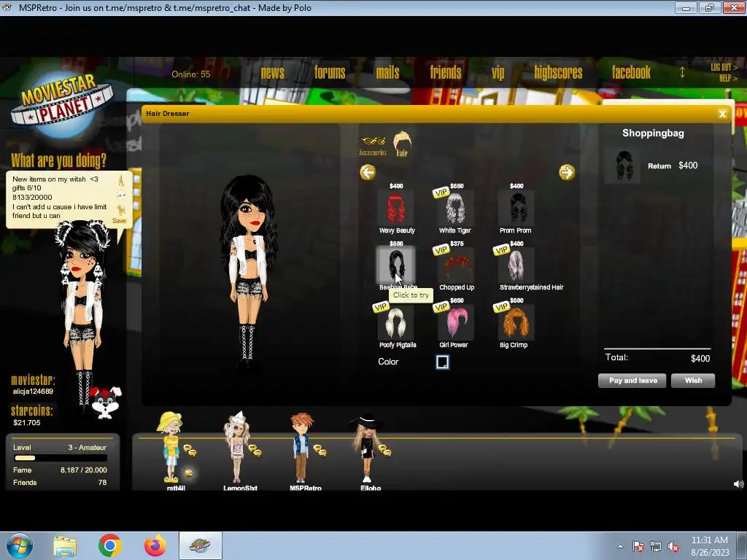Open the friends menu
Screen dimensions: 747x560
(446, 72)
